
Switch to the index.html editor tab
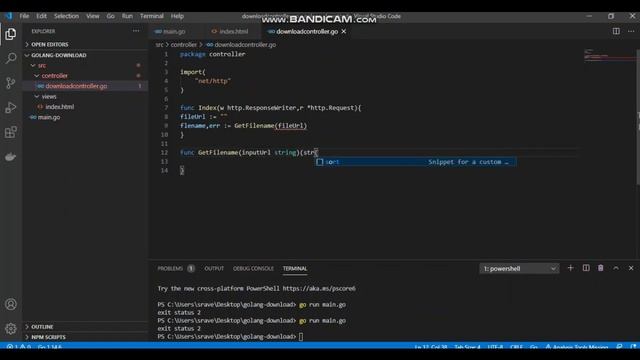click(232, 31)
